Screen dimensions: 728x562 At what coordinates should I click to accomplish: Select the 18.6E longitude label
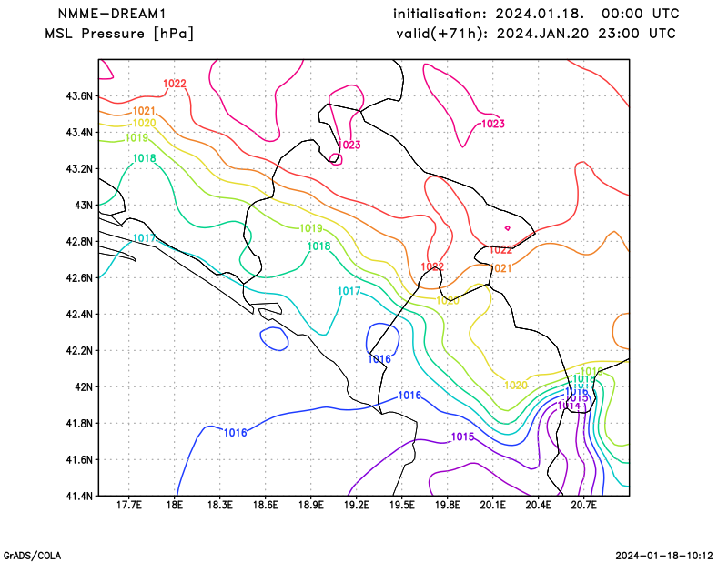265,505
